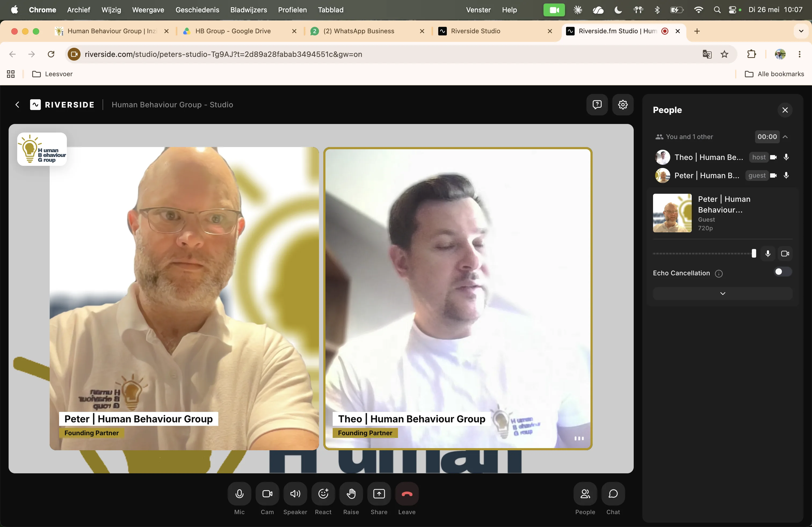Turn off camera with Cam button
Viewport: 812px width, 527px height.
point(267,494)
